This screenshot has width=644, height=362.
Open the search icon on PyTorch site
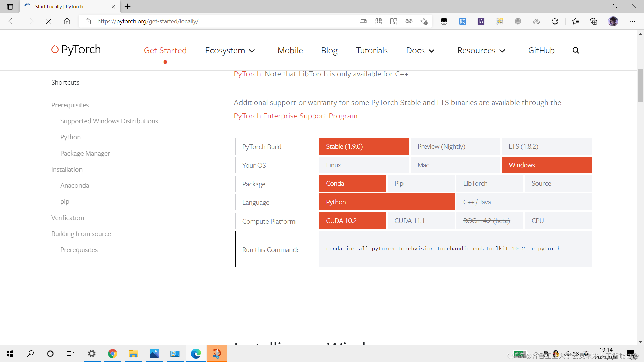[x=576, y=50]
